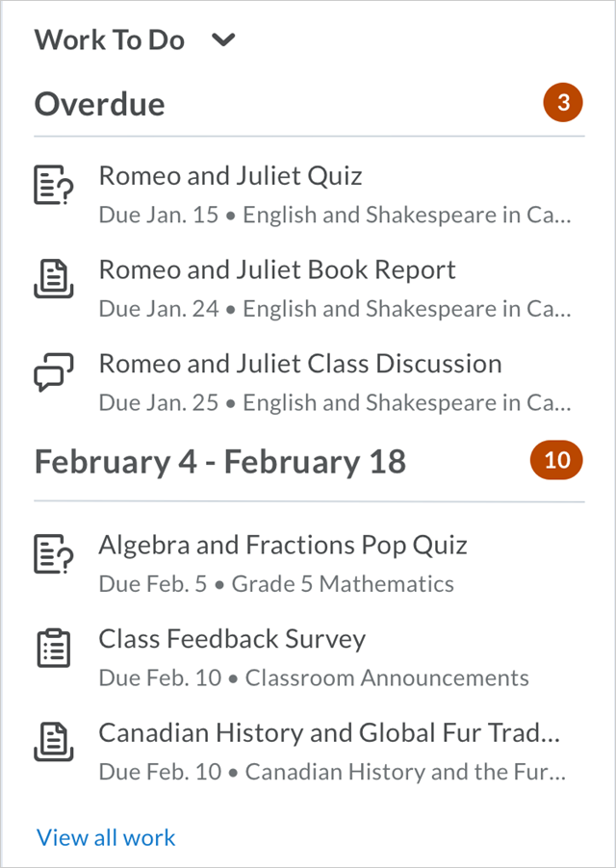Click the Romeo and Juliet Quiz icon
Screen dimensions: 616x868
[54, 185]
